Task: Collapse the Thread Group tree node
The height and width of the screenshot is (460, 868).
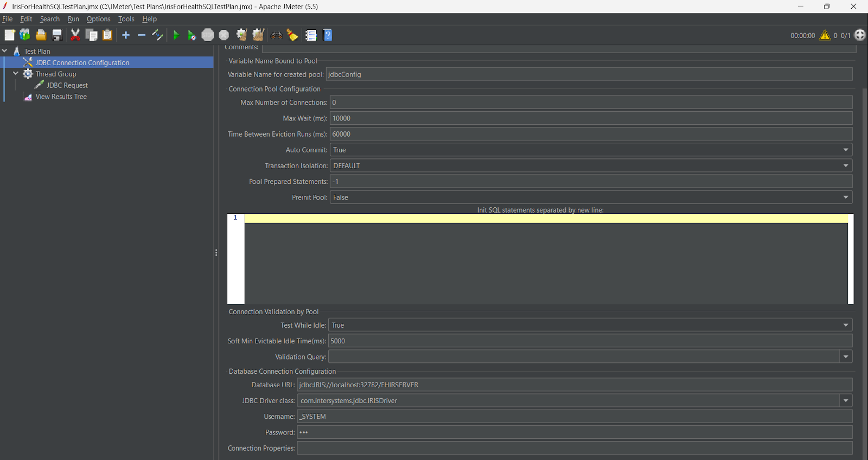Action: coord(16,74)
